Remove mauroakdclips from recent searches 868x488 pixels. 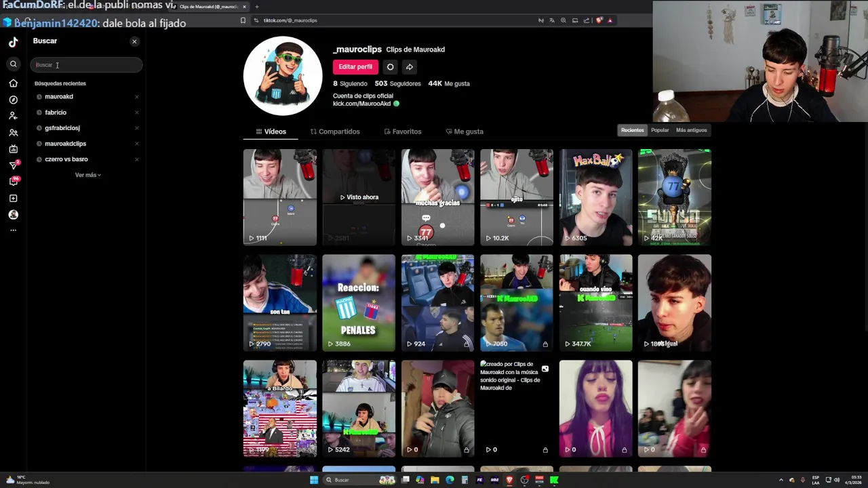pos(136,144)
